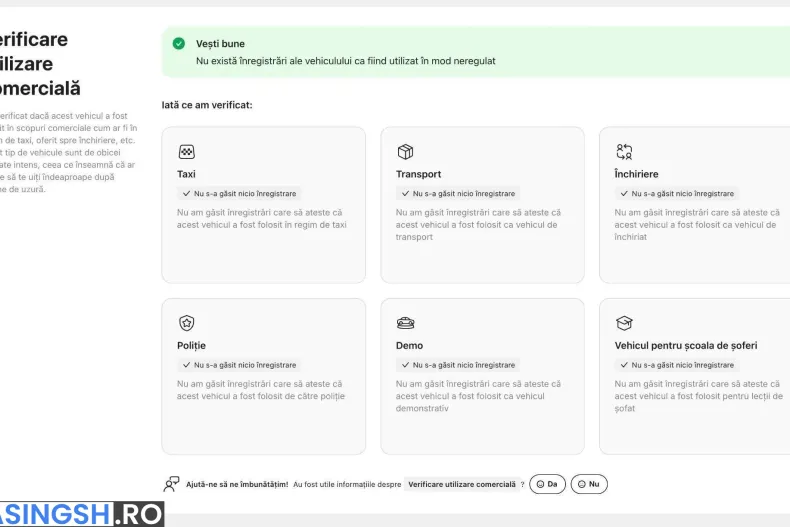This screenshot has width=790, height=527.
Task: Click the green success checkmark icon
Action: click(179, 43)
